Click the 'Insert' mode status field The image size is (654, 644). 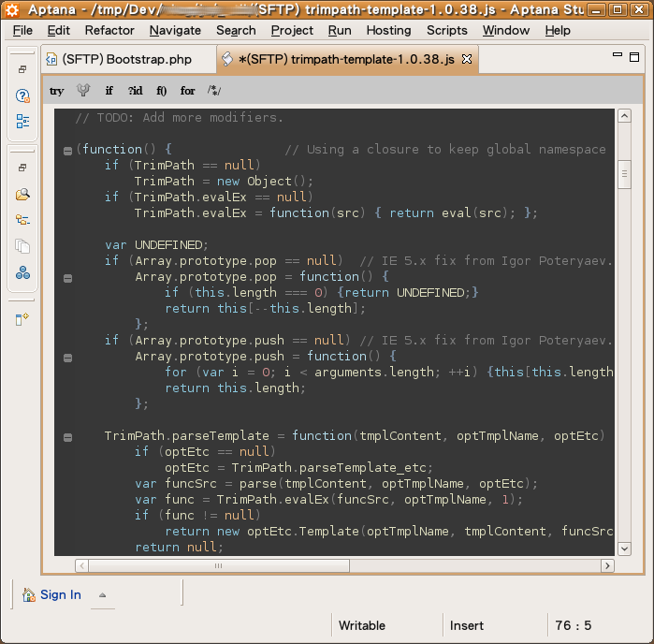click(x=467, y=625)
